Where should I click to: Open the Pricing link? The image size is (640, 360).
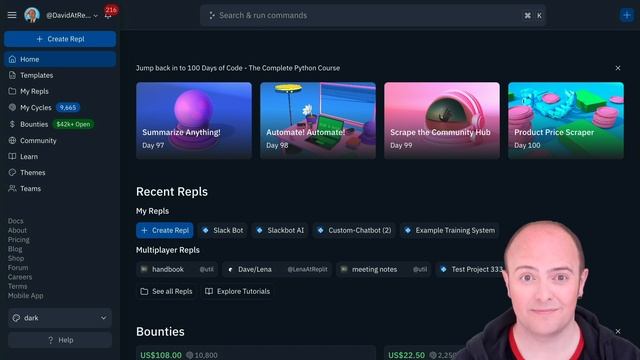[18, 240]
